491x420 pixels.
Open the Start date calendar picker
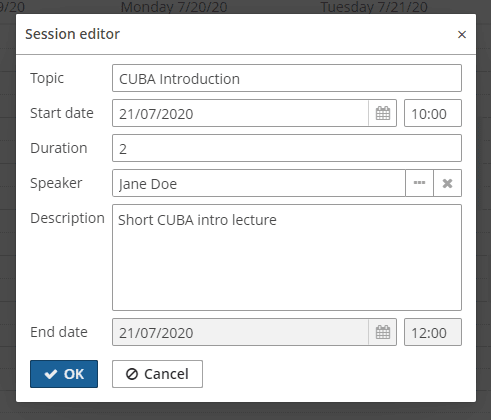[x=383, y=113]
